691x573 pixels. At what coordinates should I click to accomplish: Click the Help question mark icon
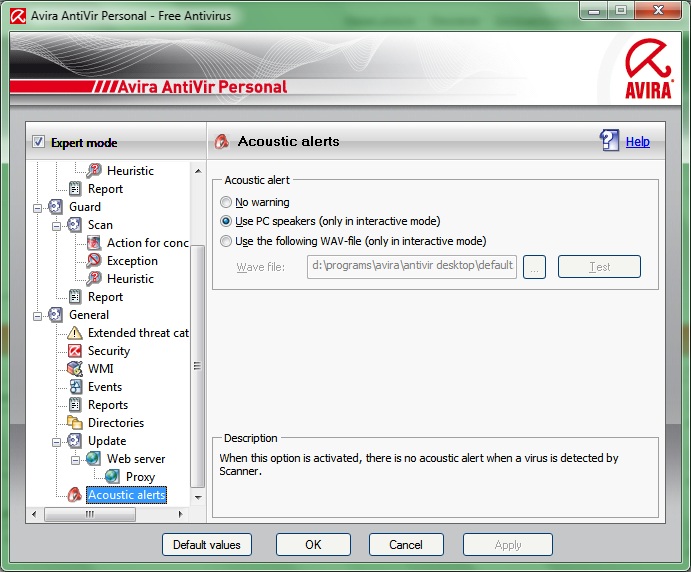[x=609, y=141]
